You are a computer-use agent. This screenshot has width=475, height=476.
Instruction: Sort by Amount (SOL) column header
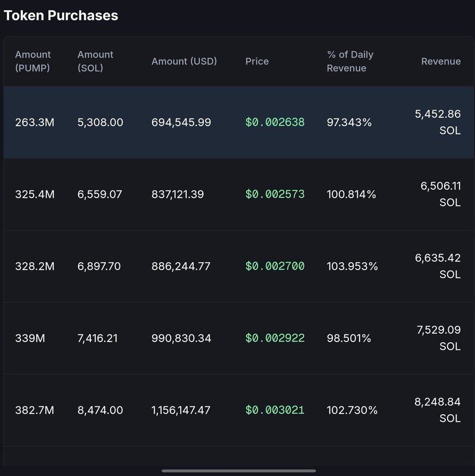(95, 61)
